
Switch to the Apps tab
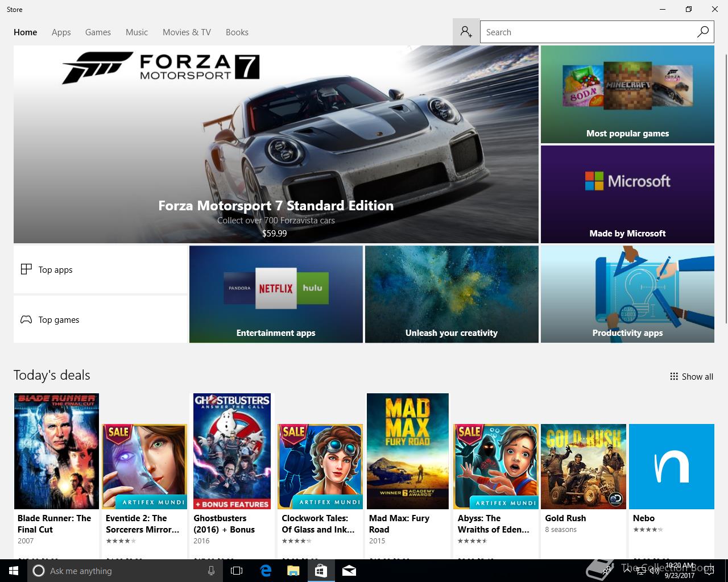[x=61, y=32]
